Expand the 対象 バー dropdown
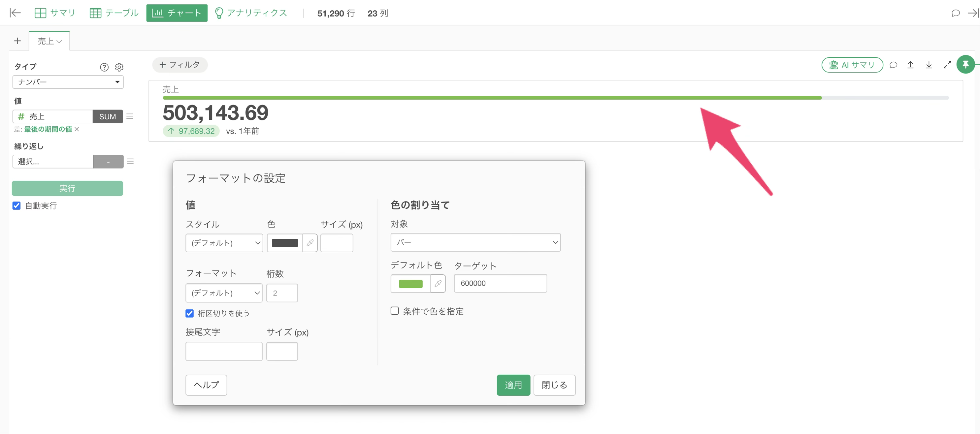This screenshot has height=434, width=980. point(475,242)
